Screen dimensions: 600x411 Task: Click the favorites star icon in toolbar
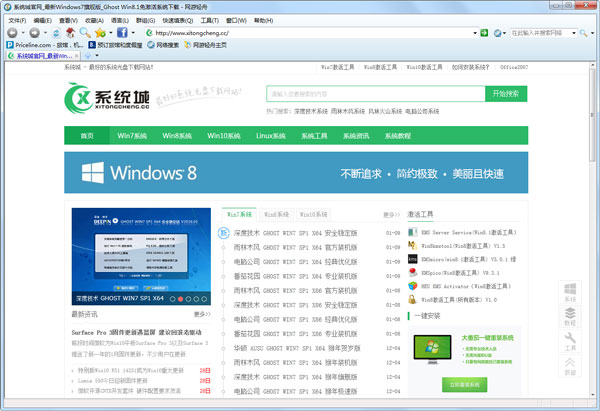click(100, 33)
